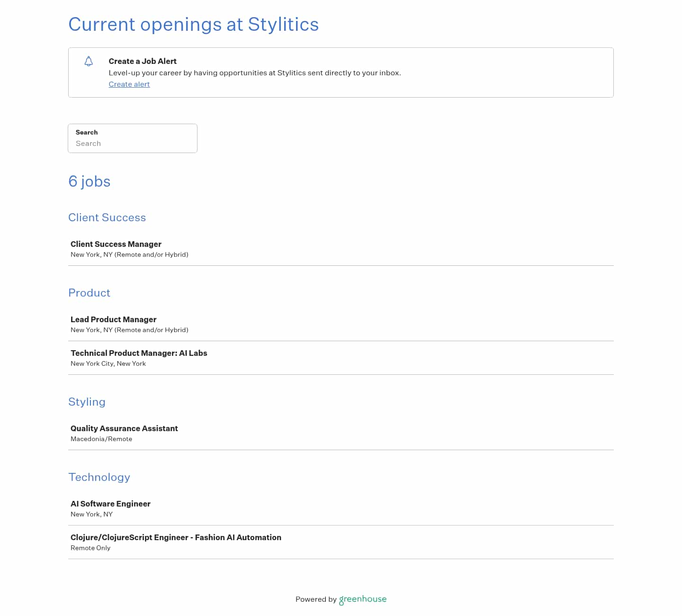Click the Macedonia/Remote location text
Viewport: 682px width, 616px height.
tap(101, 439)
